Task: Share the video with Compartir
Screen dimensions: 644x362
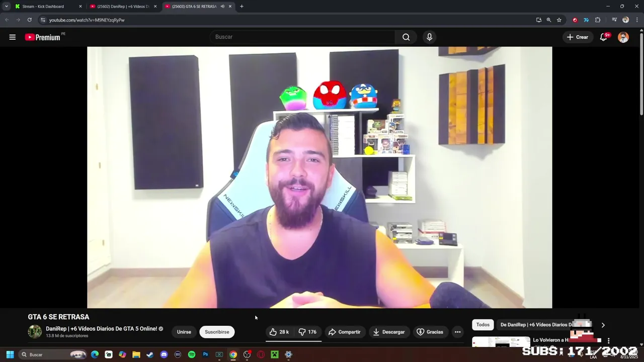Action: point(345,332)
